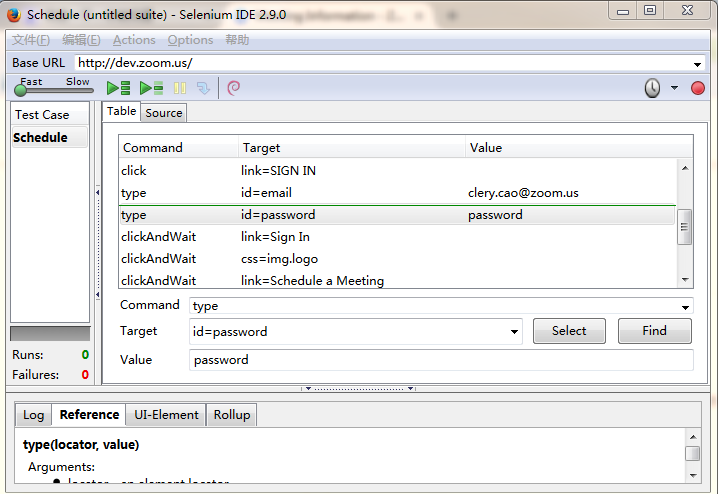Play the current test case
The width and height of the screenshot is (718, 494).
point(152,87)
